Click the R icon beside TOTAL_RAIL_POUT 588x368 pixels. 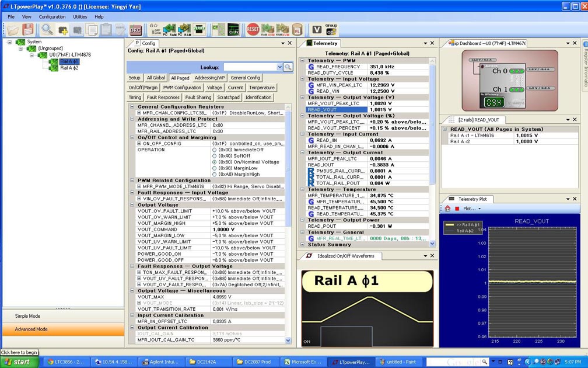click(311, 183)
